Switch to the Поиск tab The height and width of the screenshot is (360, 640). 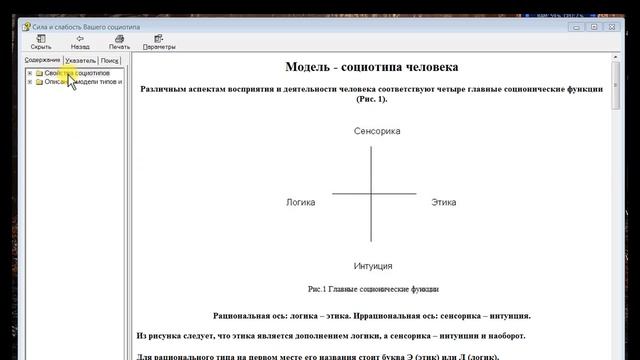(x=109, y=60)
